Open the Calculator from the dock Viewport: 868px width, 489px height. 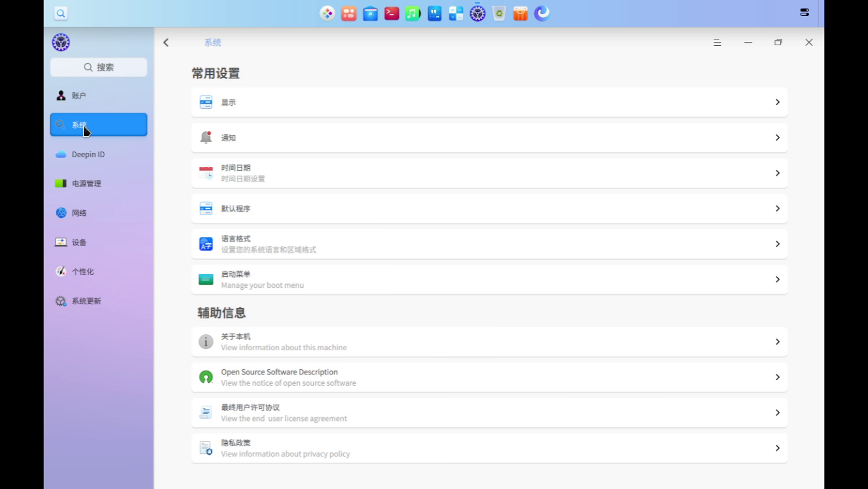(456, 13)
